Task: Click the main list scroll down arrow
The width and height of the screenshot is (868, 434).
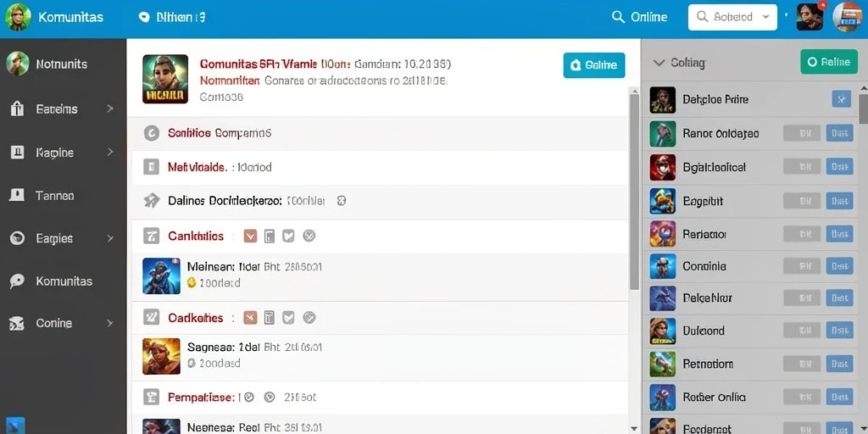Action: click(634, 428)
